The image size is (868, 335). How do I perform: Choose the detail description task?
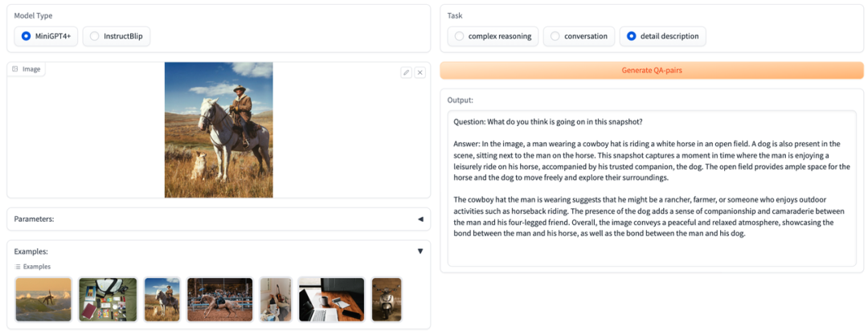[x=662, y=36]
